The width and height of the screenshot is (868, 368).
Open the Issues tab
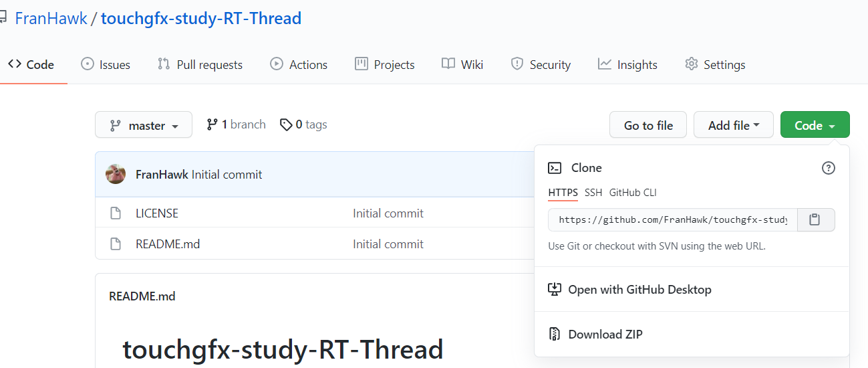106,64
